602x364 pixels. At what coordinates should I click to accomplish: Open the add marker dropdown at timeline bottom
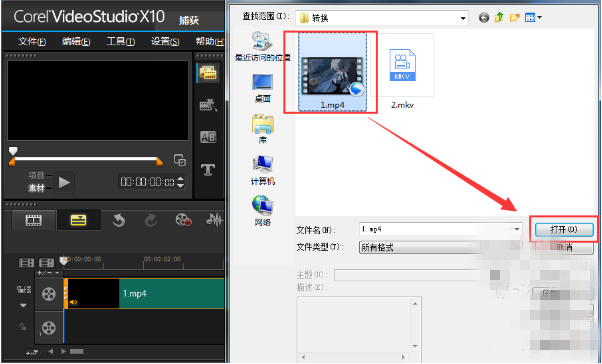[x=32, y=352]
